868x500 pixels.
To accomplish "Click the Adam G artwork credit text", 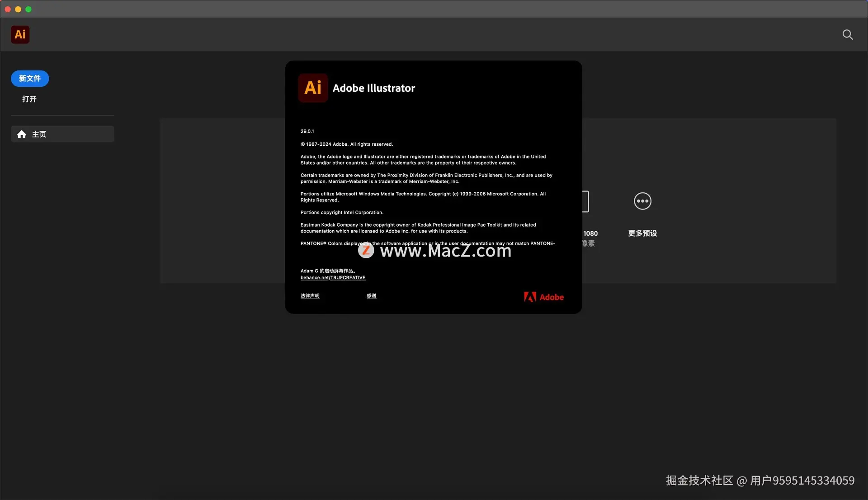I will click(x=328, y=271).
